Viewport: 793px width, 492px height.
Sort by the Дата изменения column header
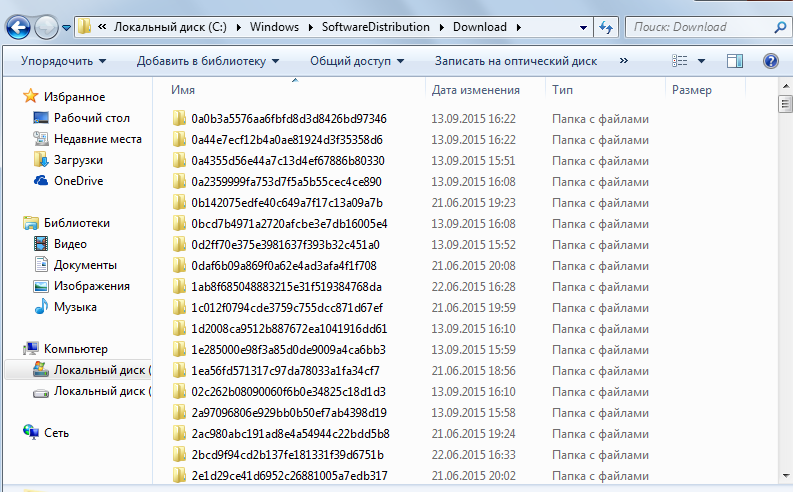click(475, 90)
